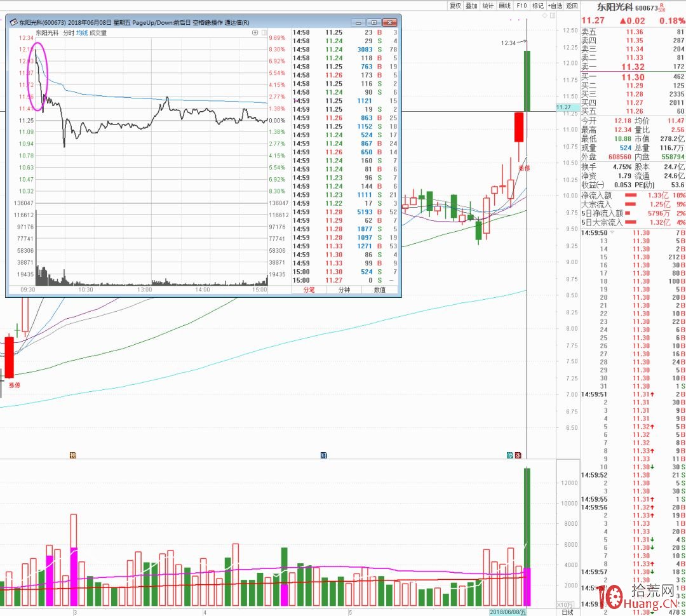Switch to the 分笔 tab
Screen dimensions: 686x616
(x=309, y=290)
